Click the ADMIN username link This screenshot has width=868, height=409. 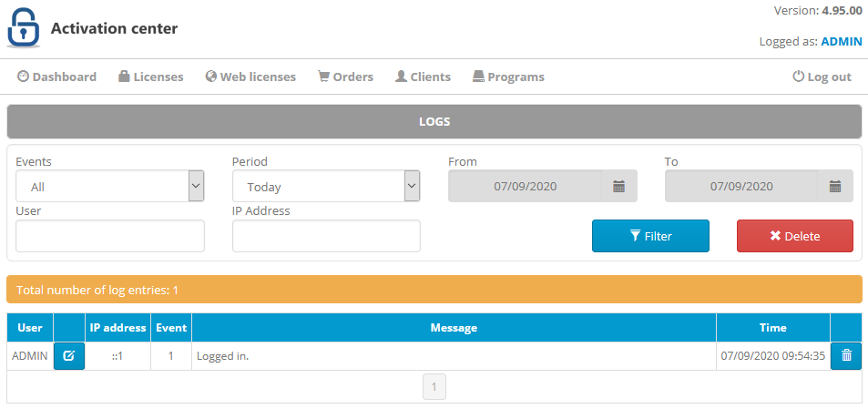point(842,42)
